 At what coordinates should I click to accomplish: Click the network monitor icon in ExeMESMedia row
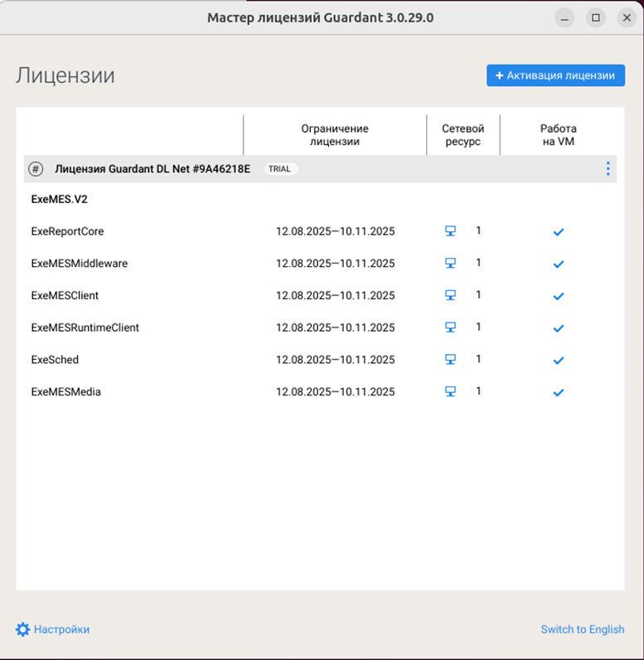pyautogui.click(x=451, y=391)
